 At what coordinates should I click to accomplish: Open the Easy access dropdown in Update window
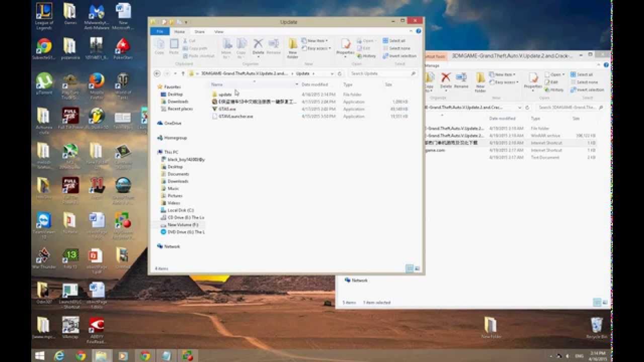point(317,48)
